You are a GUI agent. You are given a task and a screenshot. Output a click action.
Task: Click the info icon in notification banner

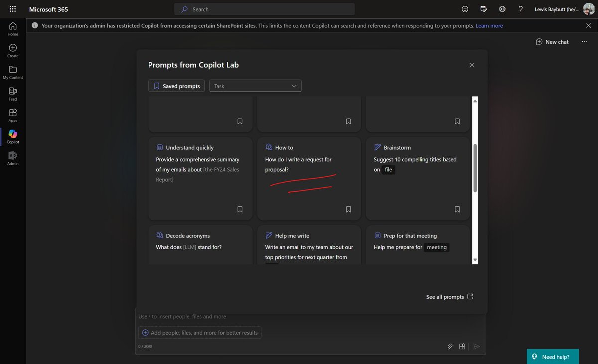pos(35,25)
